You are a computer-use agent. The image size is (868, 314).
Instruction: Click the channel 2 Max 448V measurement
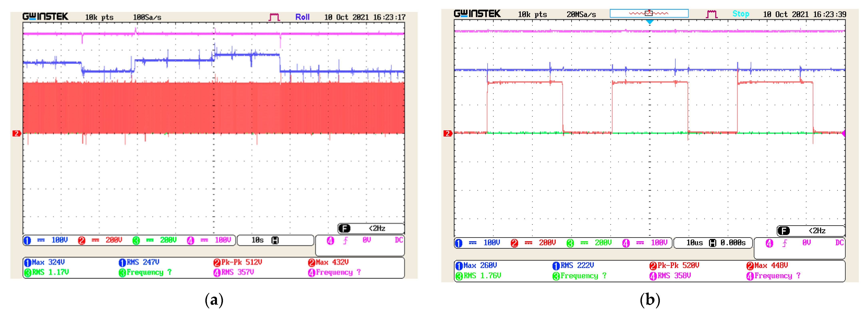click(x=767, y=265)
